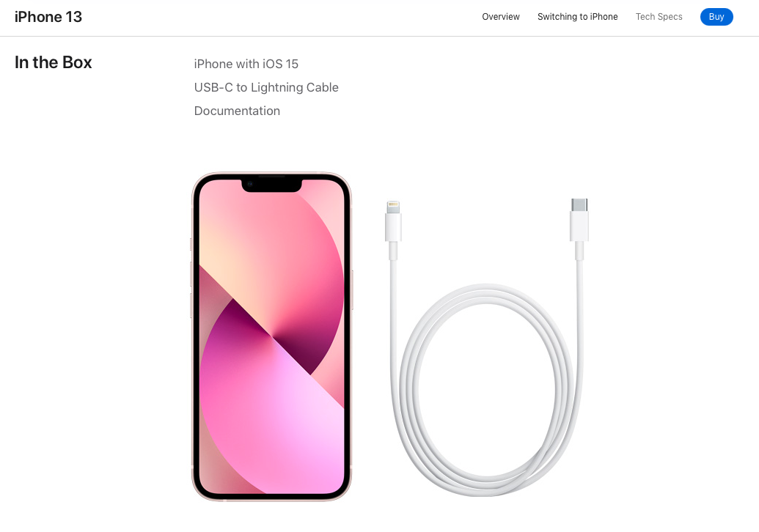The width and height of the screenshot is (759, 532).
Task: Click the USB-C connector on the cable
Action: [579, 220]
